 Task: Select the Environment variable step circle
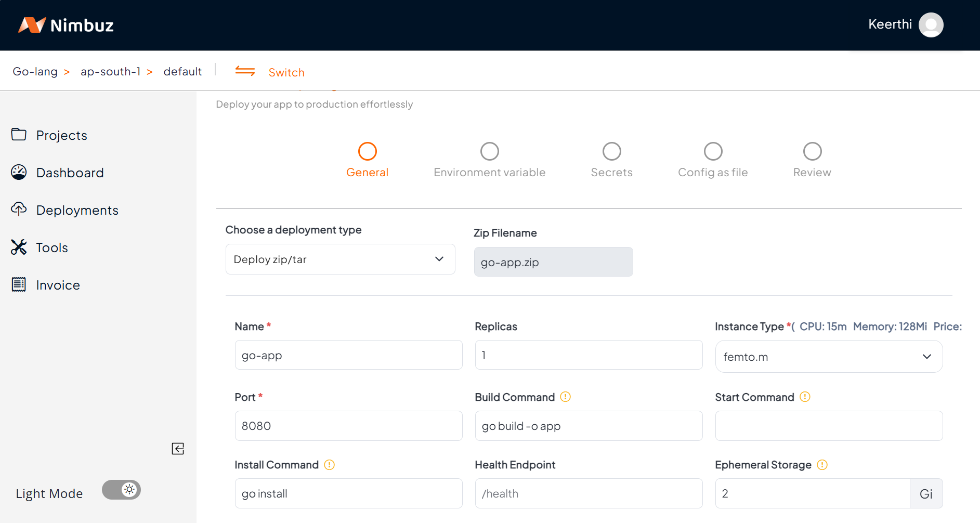click(489, 152)
